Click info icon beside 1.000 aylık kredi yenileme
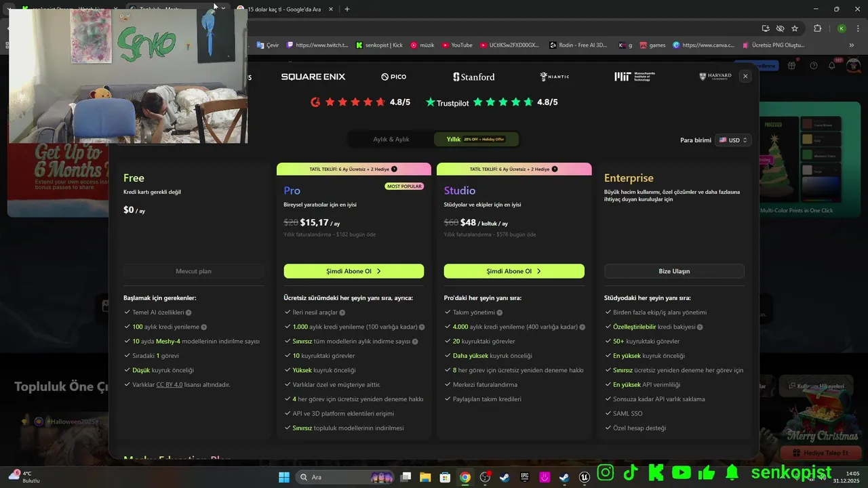Image resolution: width=868 pixels, height=488 pixels. pos(422,327)
